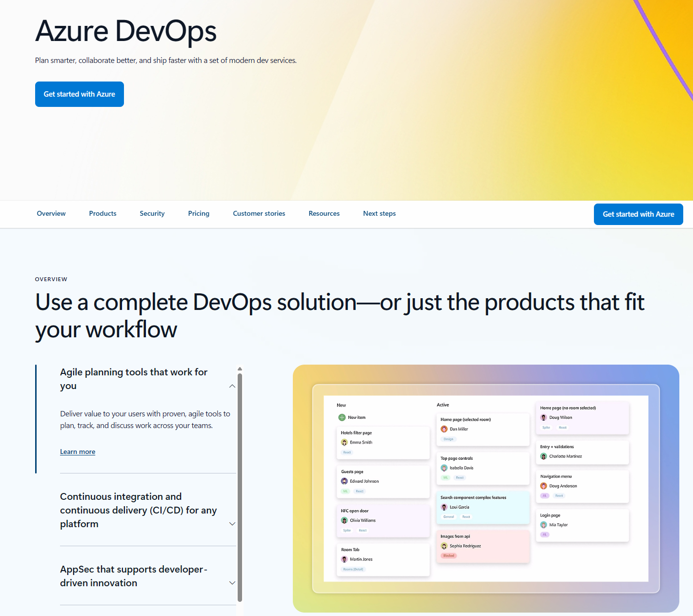
Task: Click the Rooms (Detail) tag on Room Tab card
Action: 353,569
